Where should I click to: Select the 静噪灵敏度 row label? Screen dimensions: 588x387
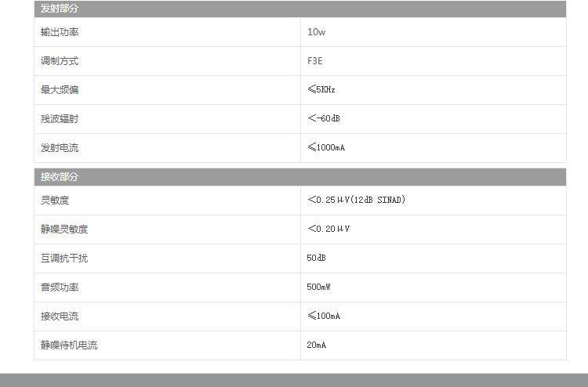tap(64, 230)
